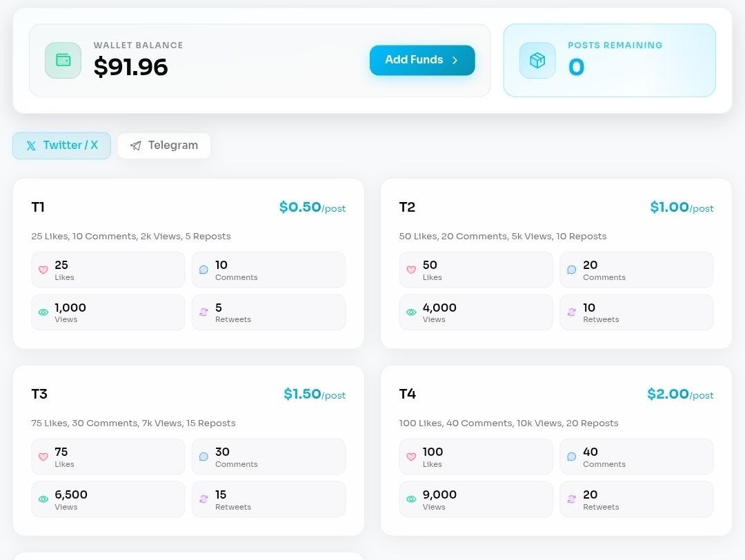Click the posts remaining count 0
Image resolution: width=745 pixels, height=560 pixels.
coord(576,67)
